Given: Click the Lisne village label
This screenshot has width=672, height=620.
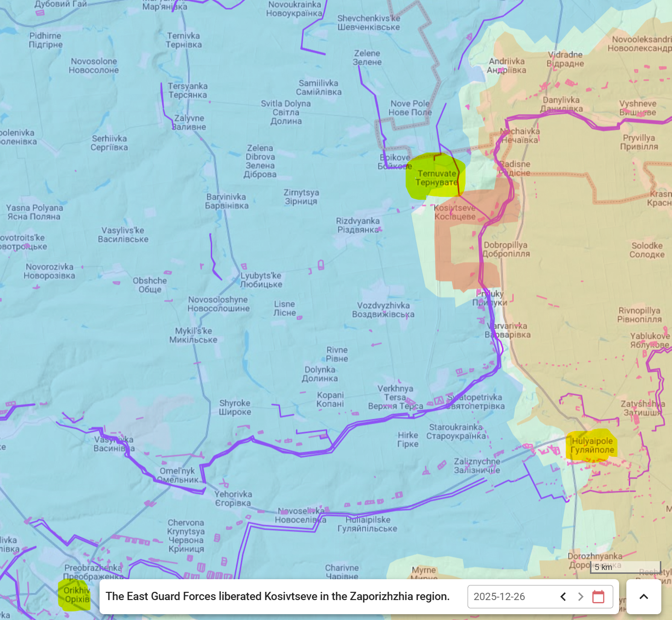Looking at the screenshot, I should pyautogui.click(x=285, y=309).
